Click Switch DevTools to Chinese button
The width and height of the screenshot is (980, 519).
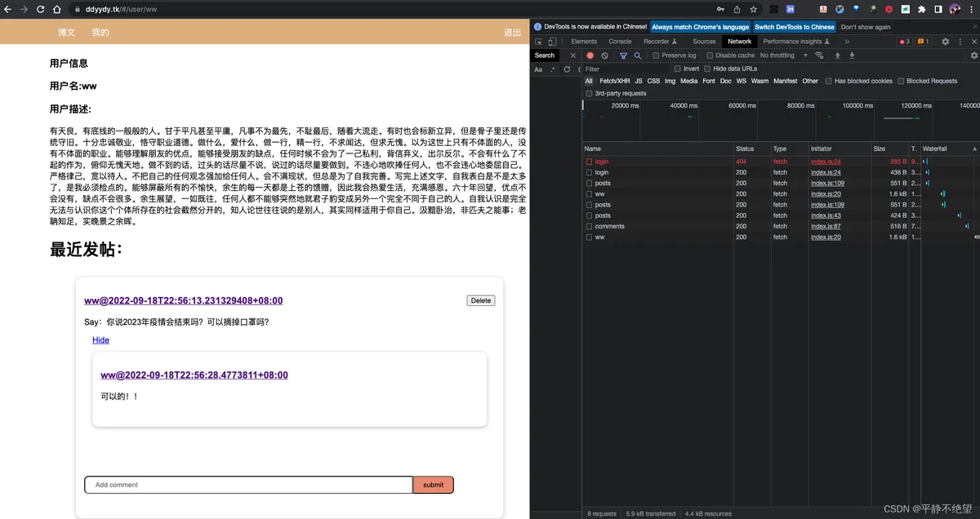click(x=795, y=27)
